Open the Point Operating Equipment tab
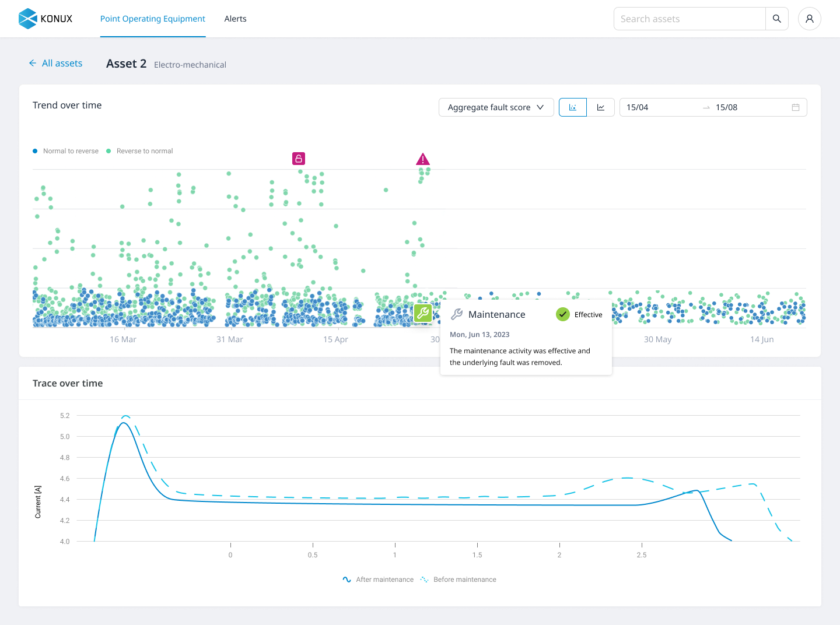This screenshot has width=840, height=625. pos(153,19)
